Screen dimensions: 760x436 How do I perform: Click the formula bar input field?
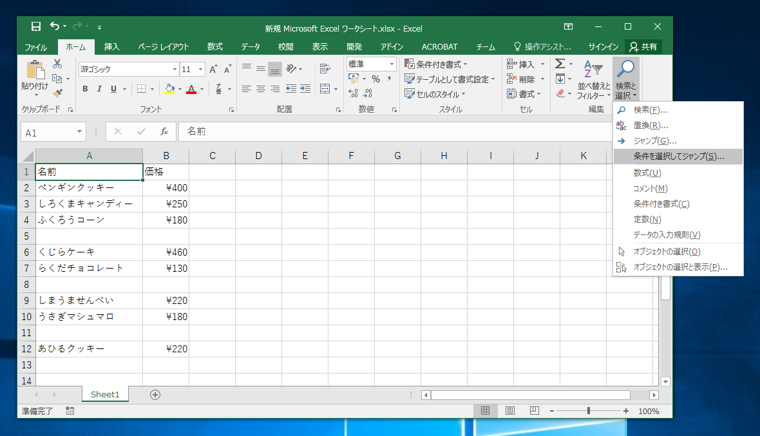(x=395, y=132)
